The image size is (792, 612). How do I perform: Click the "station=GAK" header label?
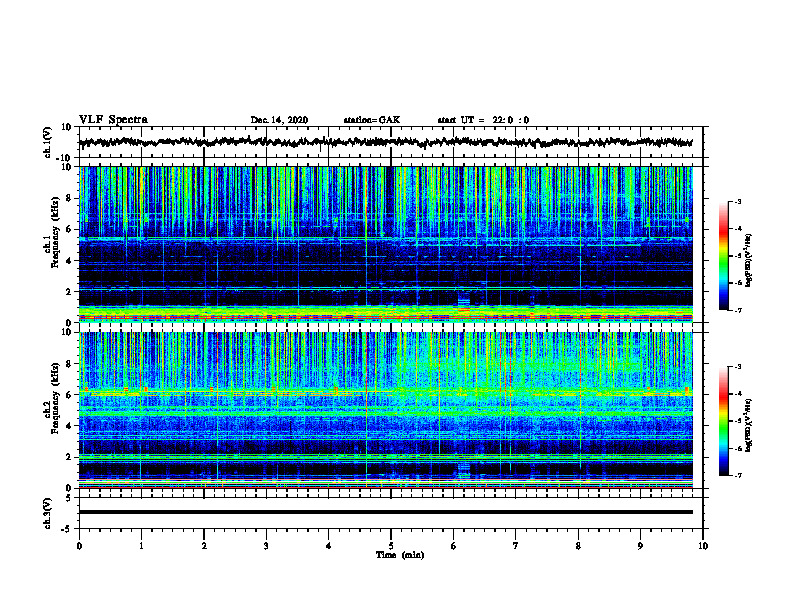click(372, 120)
